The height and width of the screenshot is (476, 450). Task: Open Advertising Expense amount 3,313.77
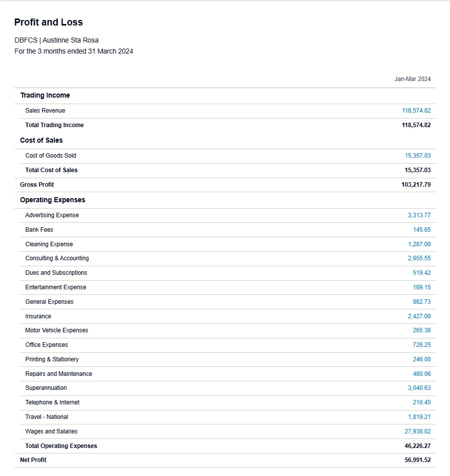[419, 215]
